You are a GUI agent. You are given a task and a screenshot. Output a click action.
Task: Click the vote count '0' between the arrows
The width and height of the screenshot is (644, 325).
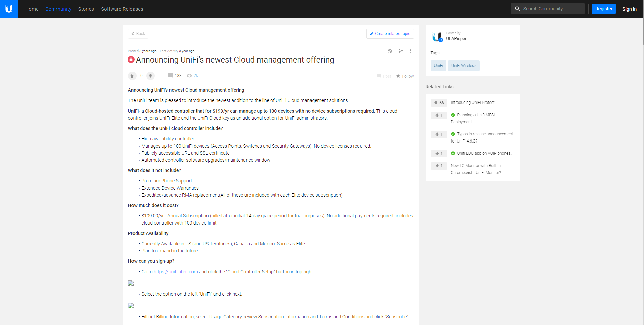point(141,76)
